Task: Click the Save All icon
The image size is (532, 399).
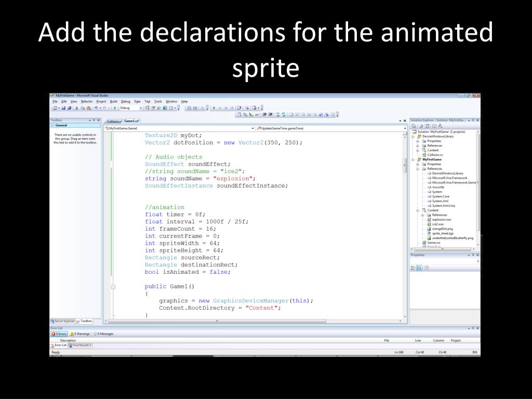Action: pos(69,108)
